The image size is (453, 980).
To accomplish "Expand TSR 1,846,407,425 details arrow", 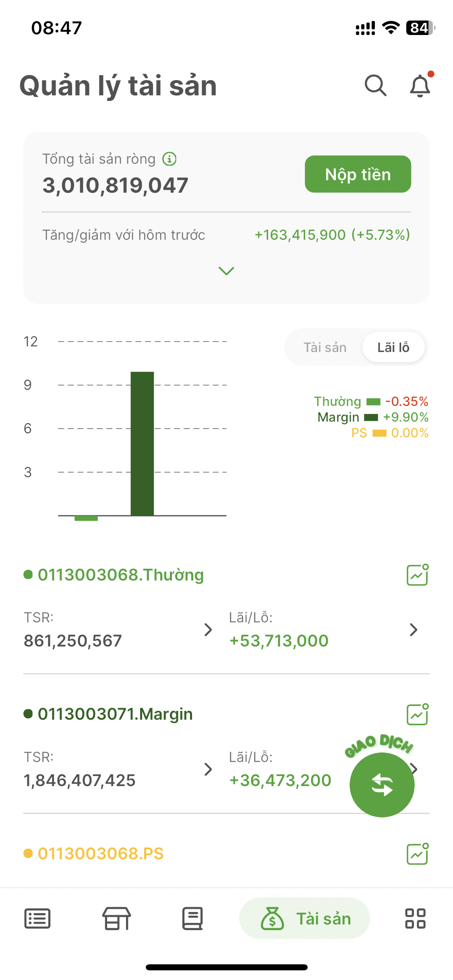I will 208,769.
